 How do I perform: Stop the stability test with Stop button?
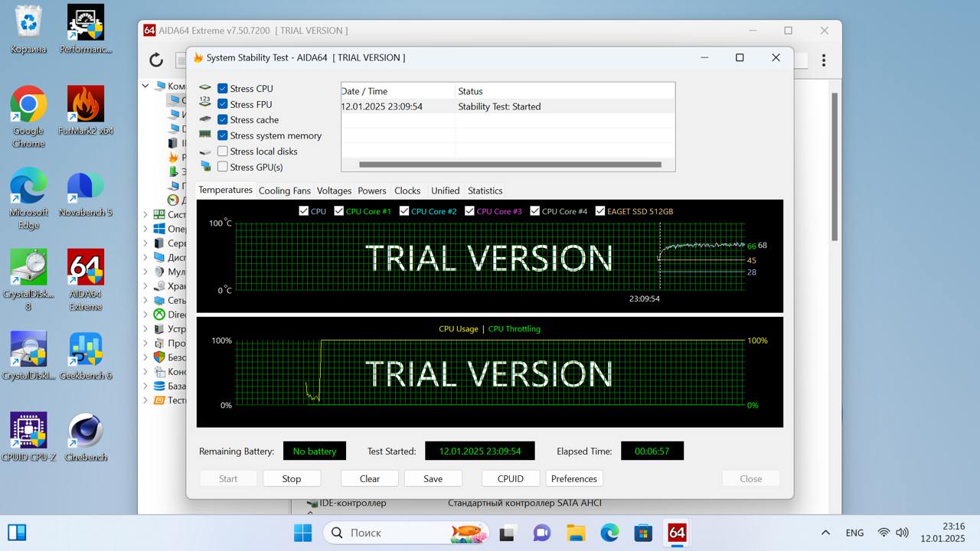[x=292, y=478]
